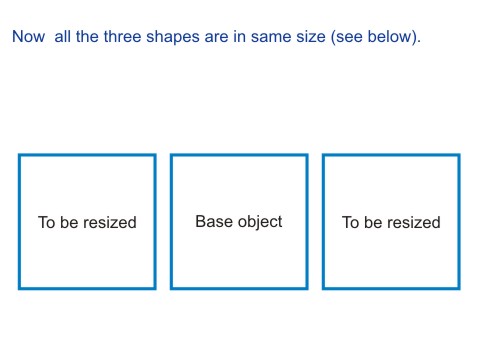
Task: Click the top border of Base object square
Action: pyautogui.click(x=239, y=155)
